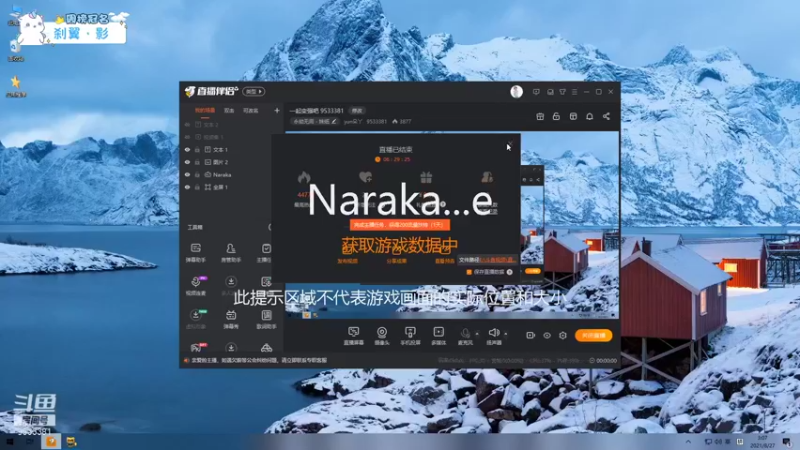The image size is (800, 450).
Task: Toggle visibility of the 图片 2 layer
Action: 187,162
